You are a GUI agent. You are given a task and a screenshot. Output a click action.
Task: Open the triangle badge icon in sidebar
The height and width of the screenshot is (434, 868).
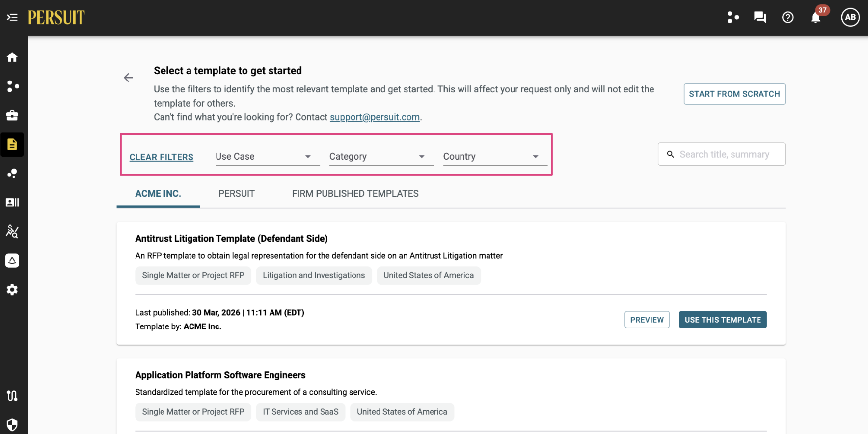[12, 260]
